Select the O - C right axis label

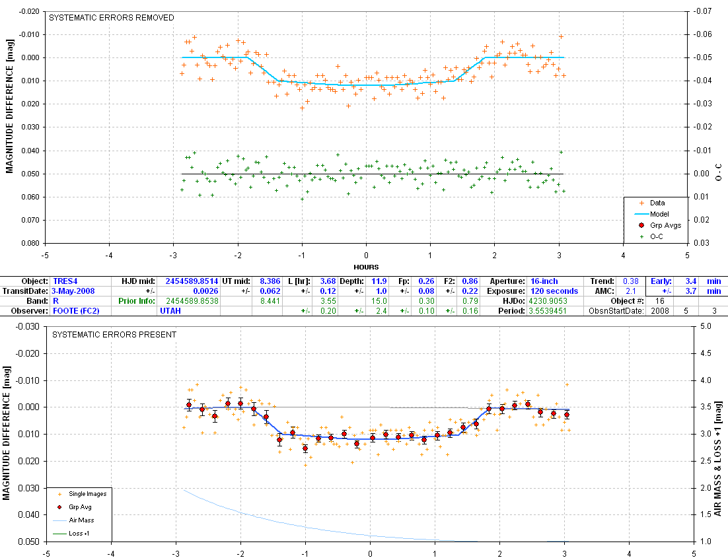(719, 172)
